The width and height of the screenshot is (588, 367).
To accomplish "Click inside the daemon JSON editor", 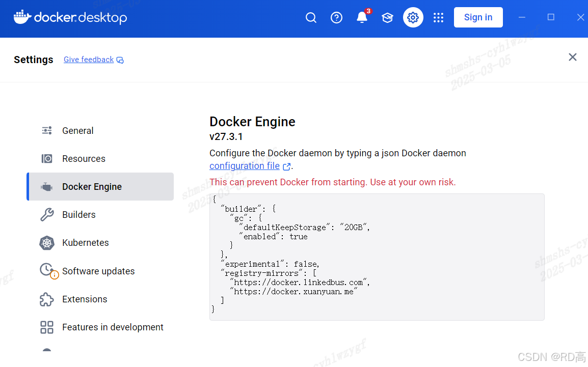I will (377, 257).
